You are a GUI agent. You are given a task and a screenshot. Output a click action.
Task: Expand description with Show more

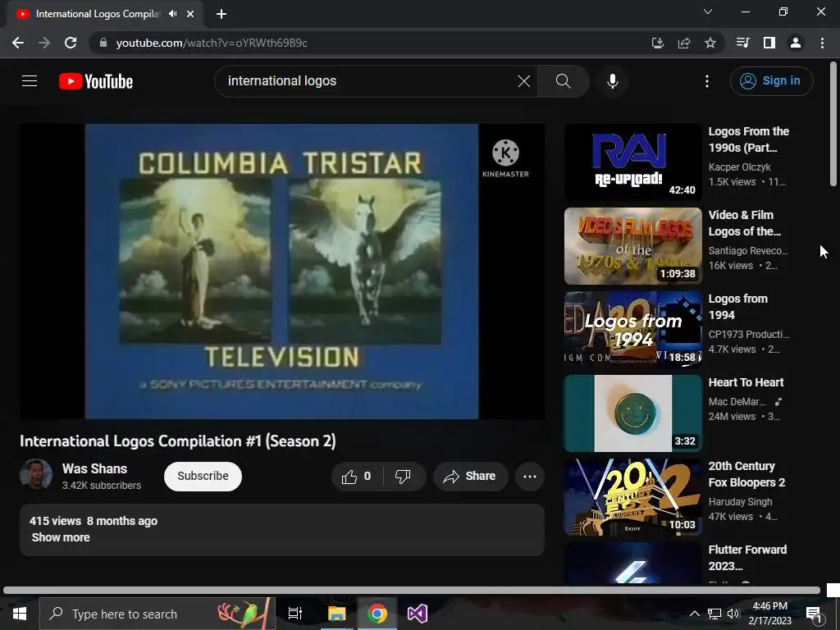61,537
